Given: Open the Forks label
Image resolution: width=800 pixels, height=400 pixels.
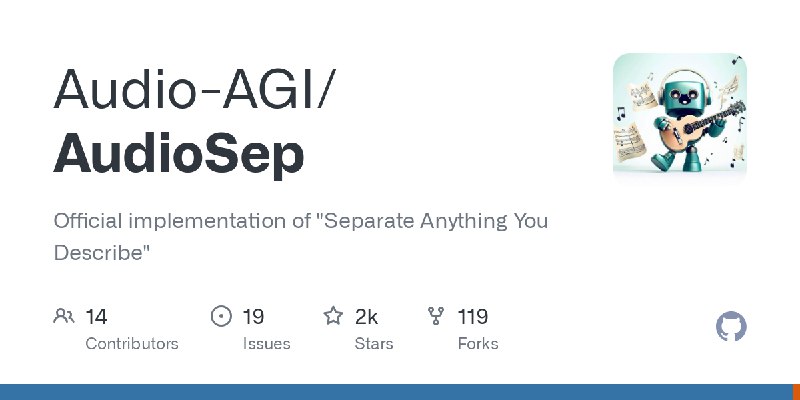Looking at the screenshot, I should 478,343.
